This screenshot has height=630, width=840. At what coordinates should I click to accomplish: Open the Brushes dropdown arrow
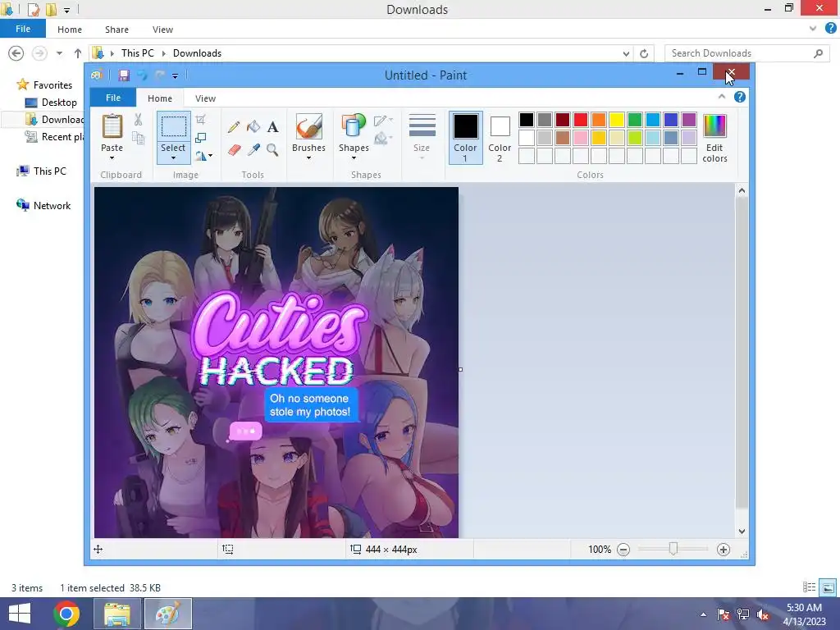click(308, 158)
